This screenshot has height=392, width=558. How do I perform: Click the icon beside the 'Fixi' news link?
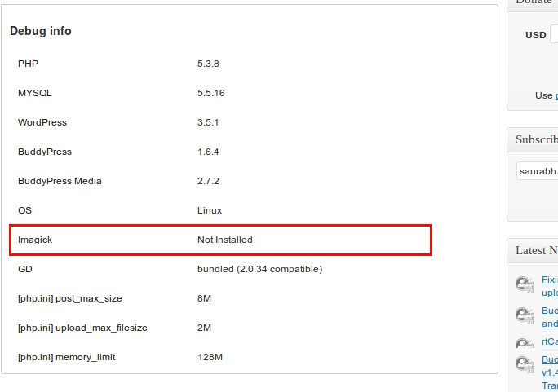tap(524, 284)
